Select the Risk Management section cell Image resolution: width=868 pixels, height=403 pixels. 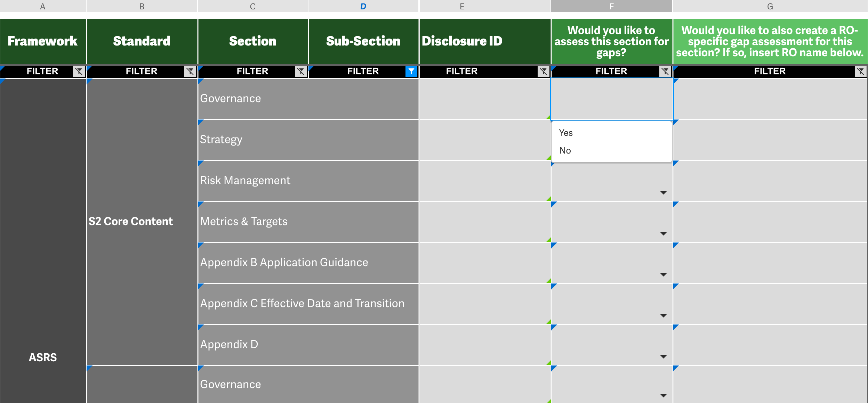(308, 181)
